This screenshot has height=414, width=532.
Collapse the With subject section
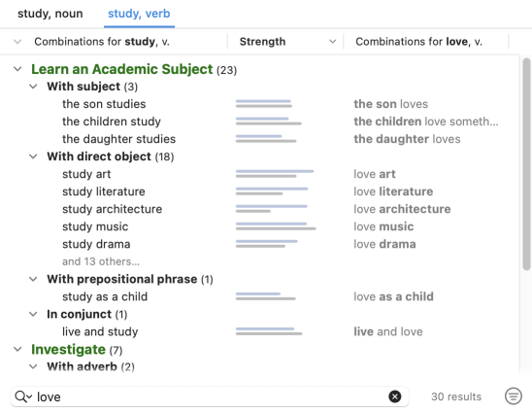[x=33, y=86]
